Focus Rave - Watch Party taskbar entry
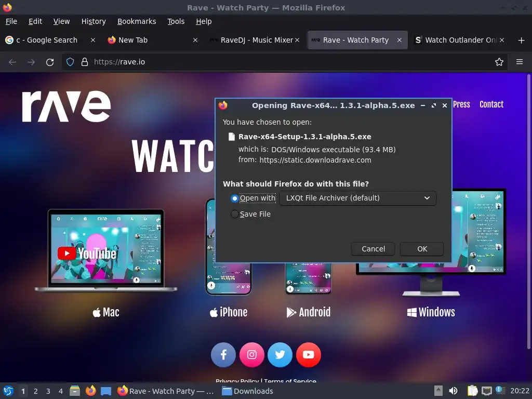The image size is (532, 399). click(166, 391)
